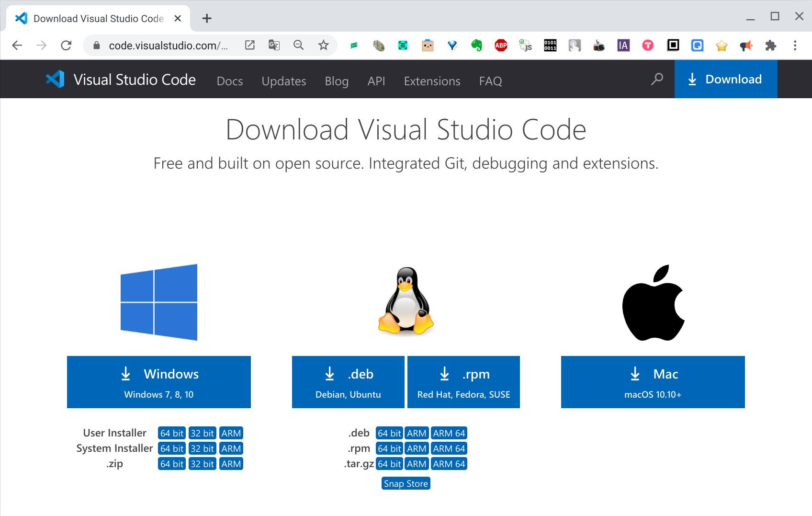The image size is (812, 516).
Task: Click the ABP Adblock Plus extension icon
Action: 501,46
